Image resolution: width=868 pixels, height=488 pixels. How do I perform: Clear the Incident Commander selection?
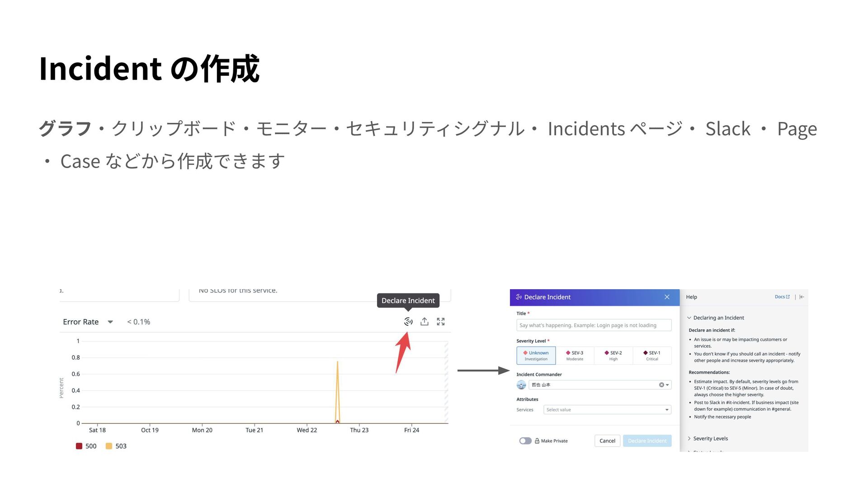[x=661, y=385]
